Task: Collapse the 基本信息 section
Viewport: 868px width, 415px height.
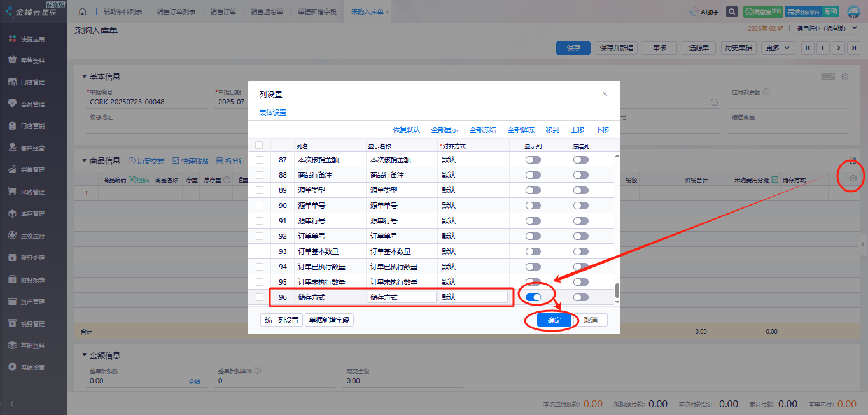Action: coord(85,77)
